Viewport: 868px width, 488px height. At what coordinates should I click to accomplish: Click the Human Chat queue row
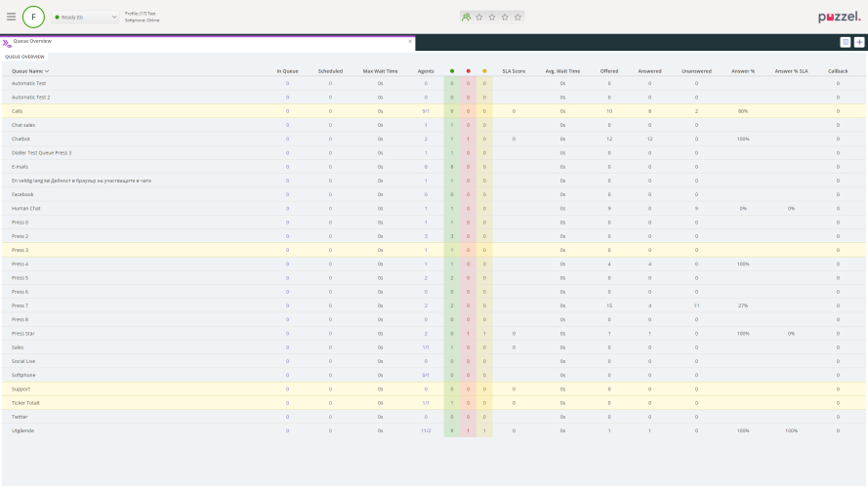(x=27, y=208)
